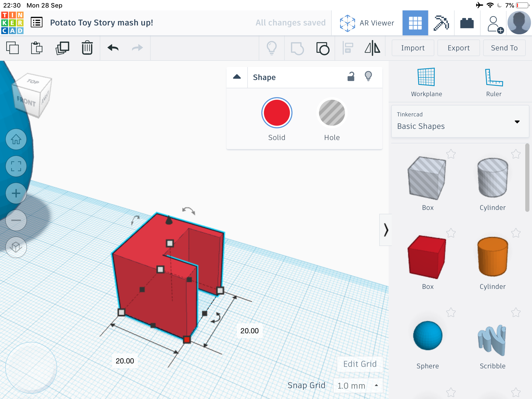This screenshot has width=532, height=399.
Task: Hide selected shape with lightbulb icon
Action: tap(368, 76)
